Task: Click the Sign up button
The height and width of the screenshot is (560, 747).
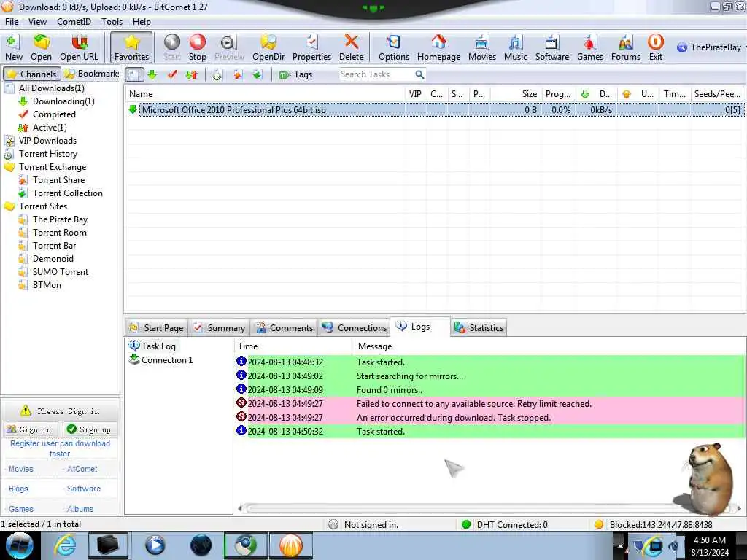Action: pyautogui.click(x=90, y=429)
